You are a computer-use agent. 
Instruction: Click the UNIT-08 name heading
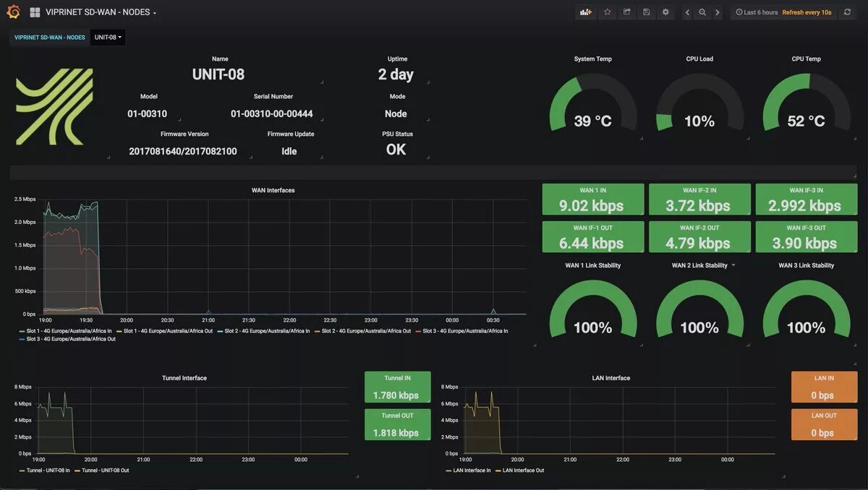pos(218,74)
